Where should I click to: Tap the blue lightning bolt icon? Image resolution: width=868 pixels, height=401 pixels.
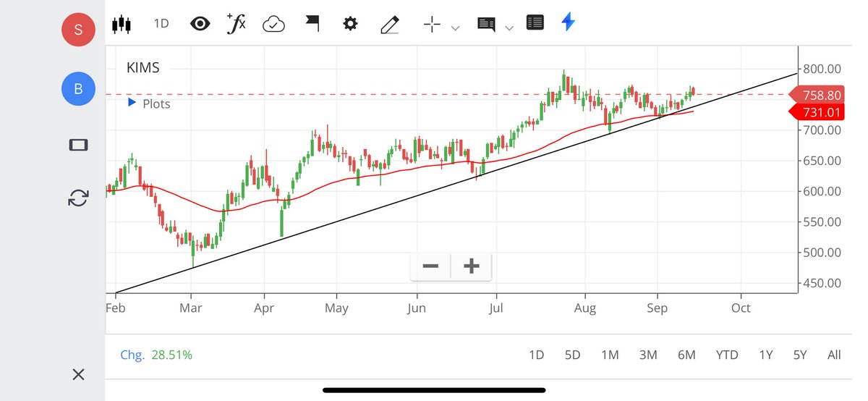[569, 22]
